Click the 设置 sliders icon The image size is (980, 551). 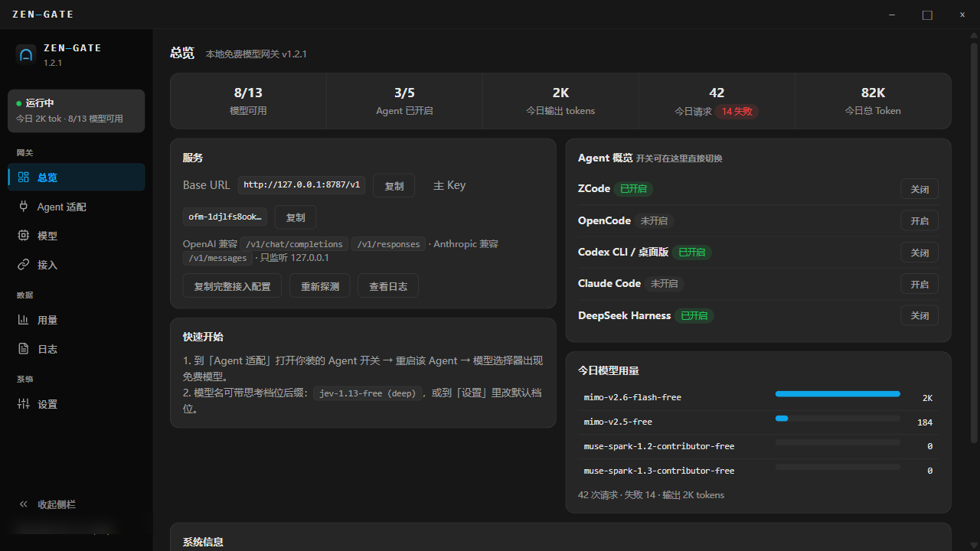coord(24,404)
